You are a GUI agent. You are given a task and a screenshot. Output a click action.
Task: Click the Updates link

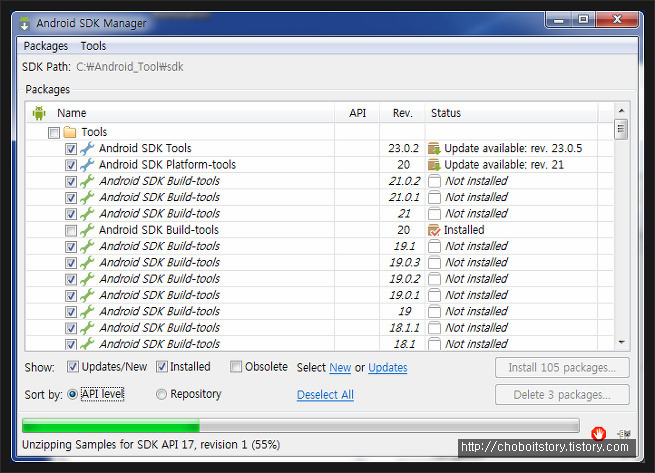click(x=388, y=368)
